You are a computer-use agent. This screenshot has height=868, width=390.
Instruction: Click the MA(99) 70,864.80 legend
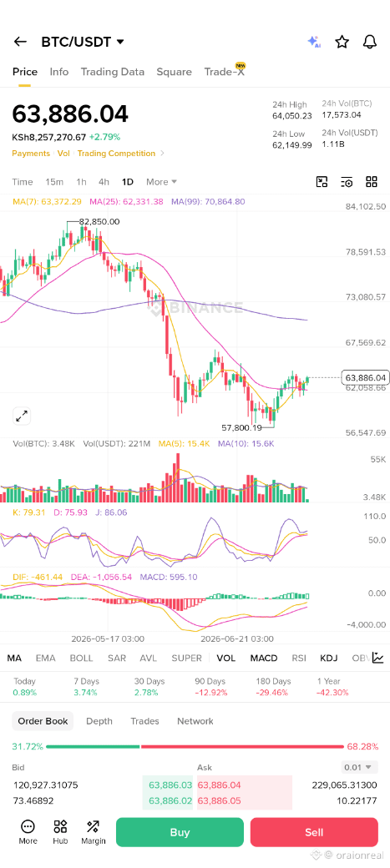coord(208,201)
